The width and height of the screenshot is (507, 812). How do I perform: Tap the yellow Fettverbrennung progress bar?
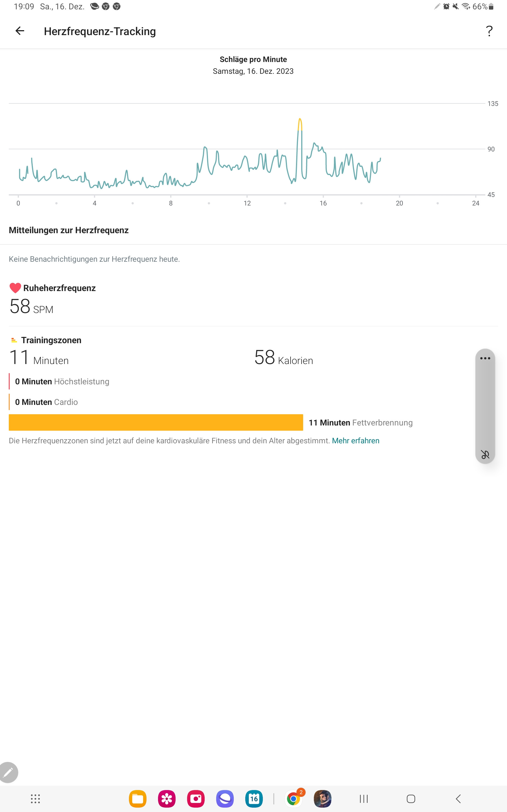[156, 422]
